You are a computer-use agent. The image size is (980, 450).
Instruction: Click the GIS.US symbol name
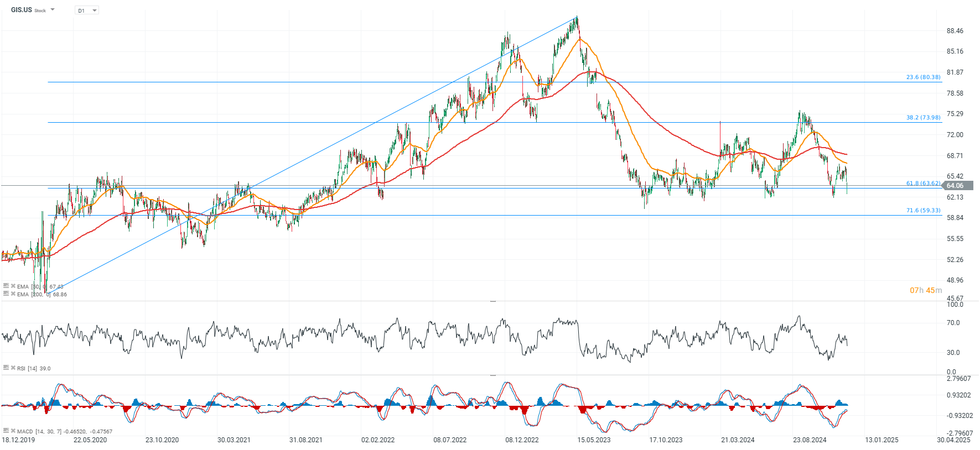[22, 10]
